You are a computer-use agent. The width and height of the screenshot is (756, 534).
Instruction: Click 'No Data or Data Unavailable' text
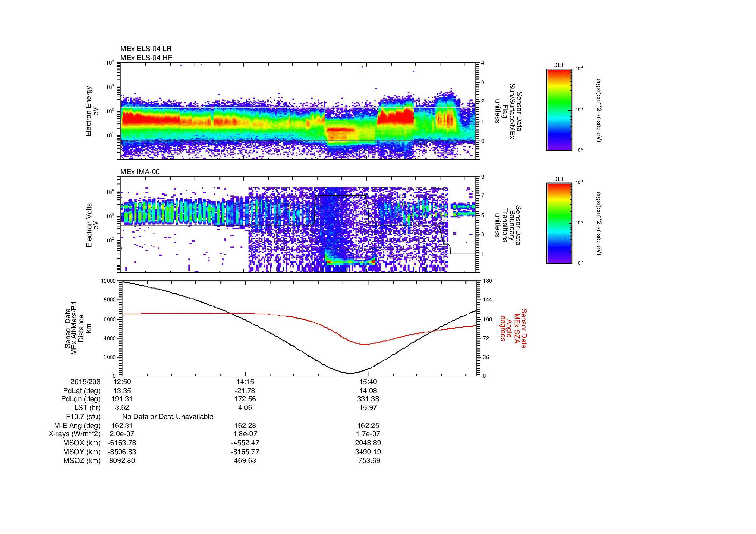pos(168,416)
